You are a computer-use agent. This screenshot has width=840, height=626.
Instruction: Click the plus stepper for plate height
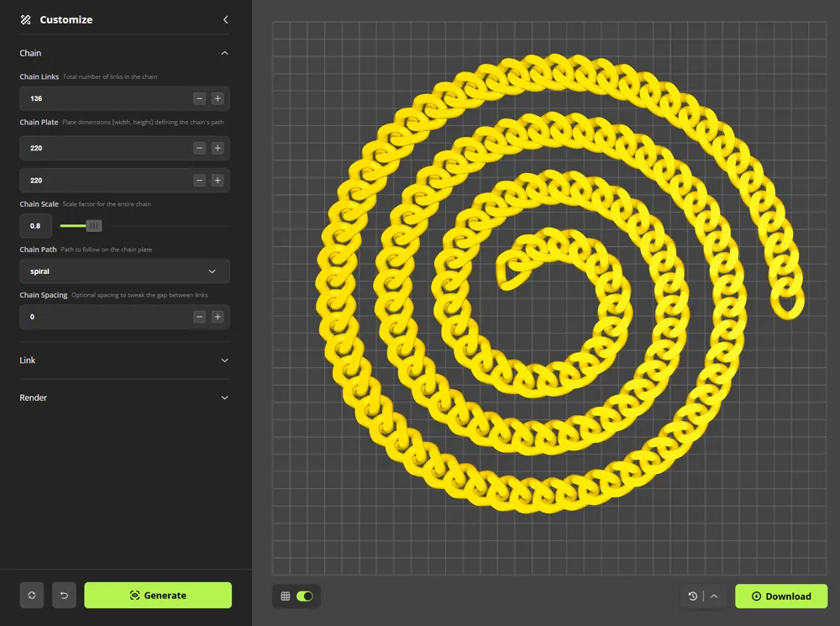(218, 180)
